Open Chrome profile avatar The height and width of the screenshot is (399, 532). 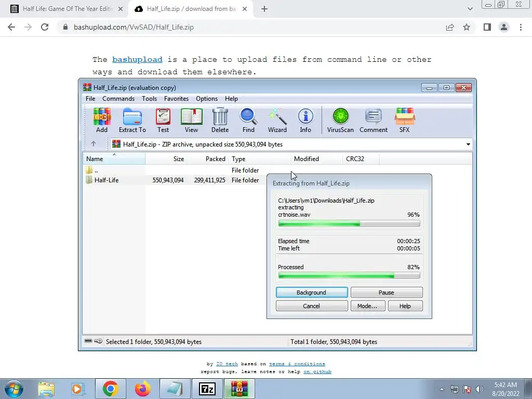(x=504, y=27)
